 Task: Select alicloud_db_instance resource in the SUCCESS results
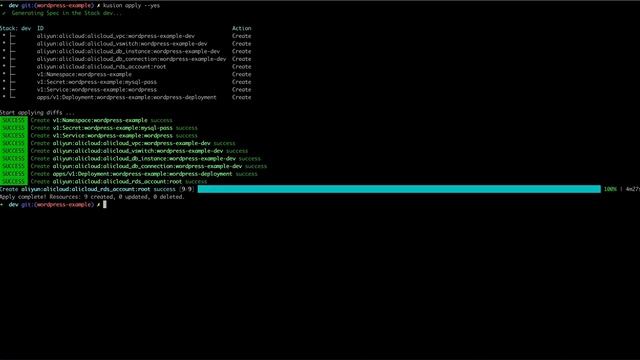pos(144,158)
